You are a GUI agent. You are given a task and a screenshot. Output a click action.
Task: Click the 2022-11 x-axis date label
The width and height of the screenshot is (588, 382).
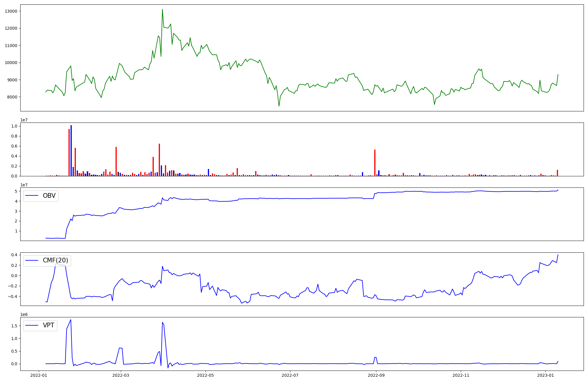click(x=461, y=375)
